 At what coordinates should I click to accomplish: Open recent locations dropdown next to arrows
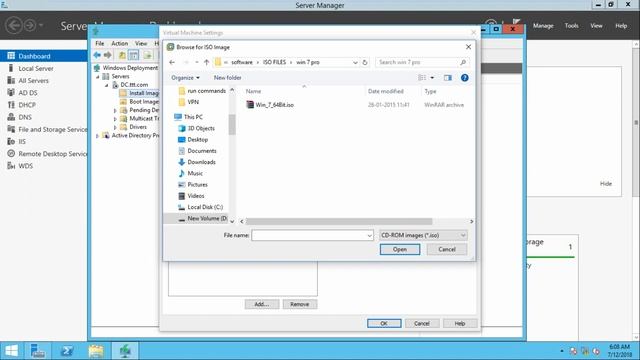coord(196,62)
